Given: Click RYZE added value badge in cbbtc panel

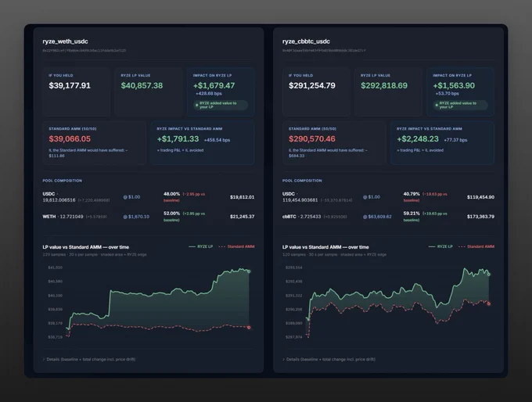Looking at the screenshot, I should tap(460, 105).
